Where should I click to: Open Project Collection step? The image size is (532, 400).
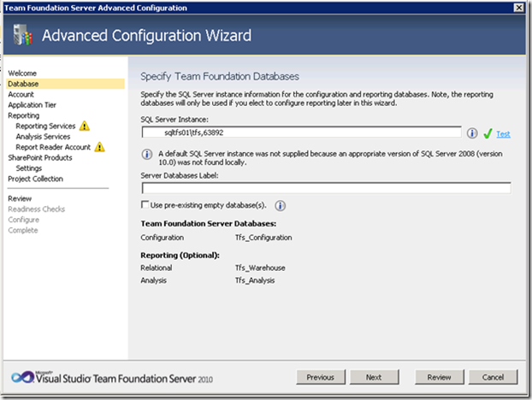37,179
